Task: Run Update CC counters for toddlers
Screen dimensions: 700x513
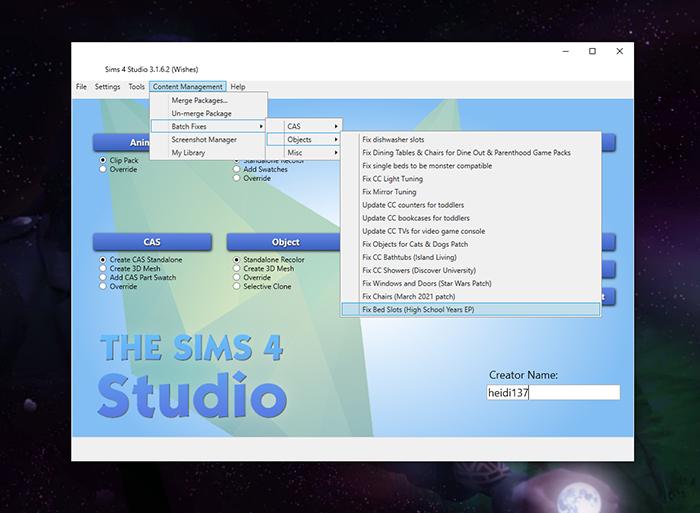Action: (471, 205)
